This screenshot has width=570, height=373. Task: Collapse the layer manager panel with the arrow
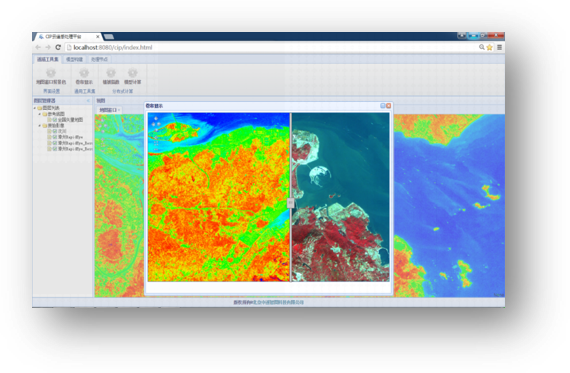click(x=88, y=101)
